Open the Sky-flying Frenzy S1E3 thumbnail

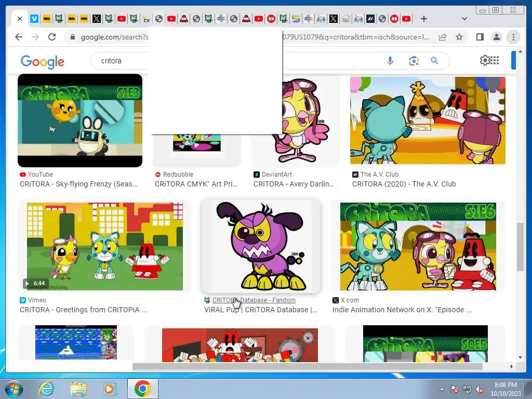[80, 121]
